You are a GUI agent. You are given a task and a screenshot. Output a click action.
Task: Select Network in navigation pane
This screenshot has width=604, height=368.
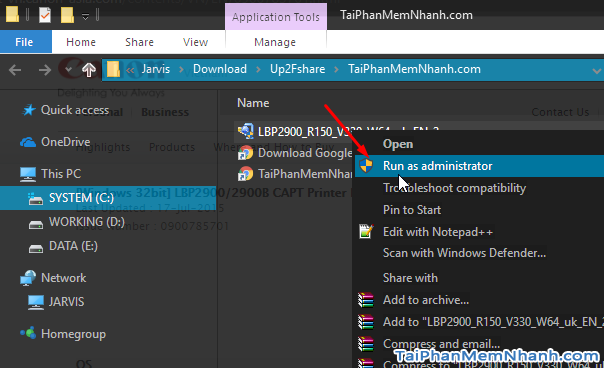64,278
